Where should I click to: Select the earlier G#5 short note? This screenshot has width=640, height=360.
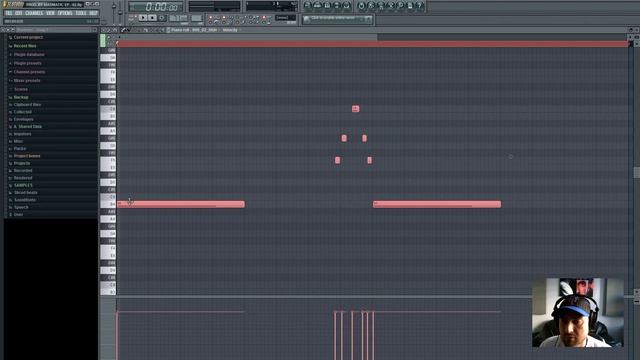coord(344,138)
